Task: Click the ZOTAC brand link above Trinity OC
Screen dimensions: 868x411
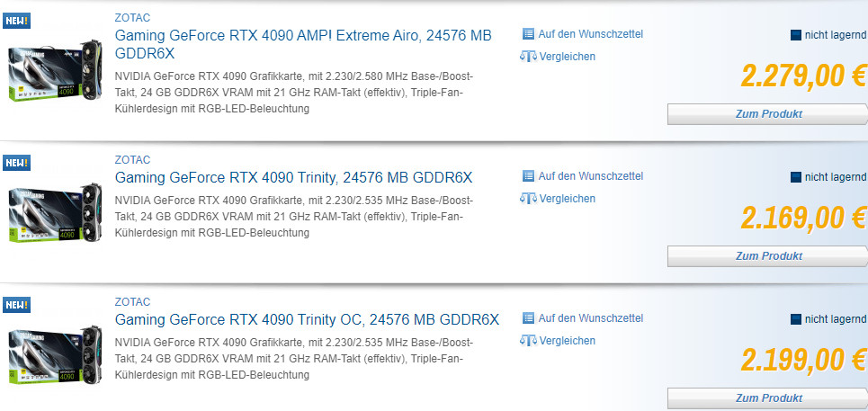Action: click(x=132, y=302)
